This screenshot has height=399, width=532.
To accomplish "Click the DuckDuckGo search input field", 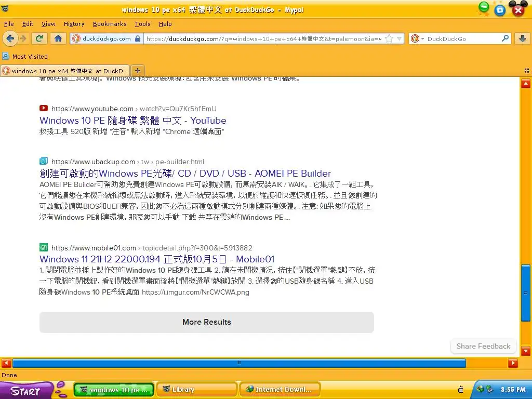I will coord(463,38).
